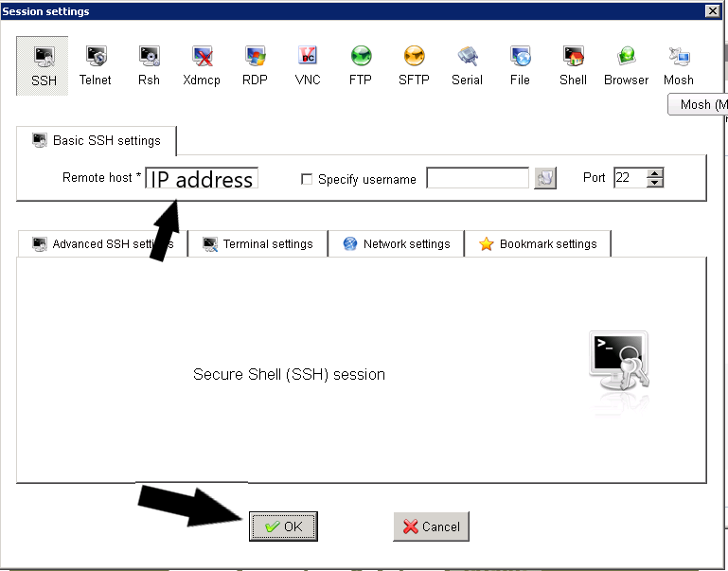Pick the Rsh session icon

coord(149,66)
